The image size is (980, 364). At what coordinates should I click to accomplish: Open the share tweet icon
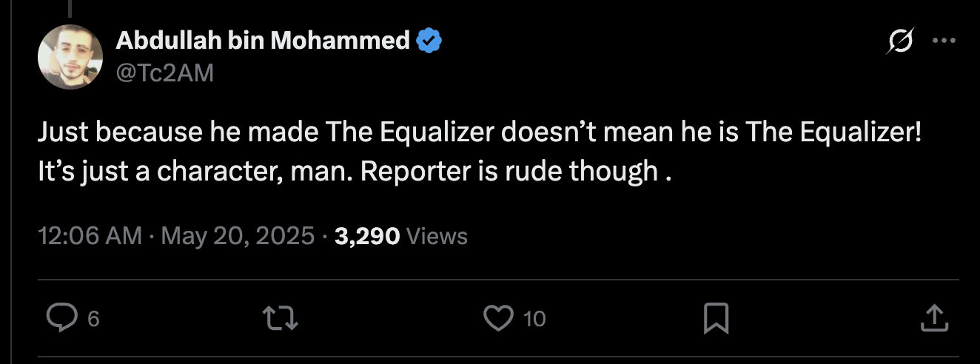(933, 318)
